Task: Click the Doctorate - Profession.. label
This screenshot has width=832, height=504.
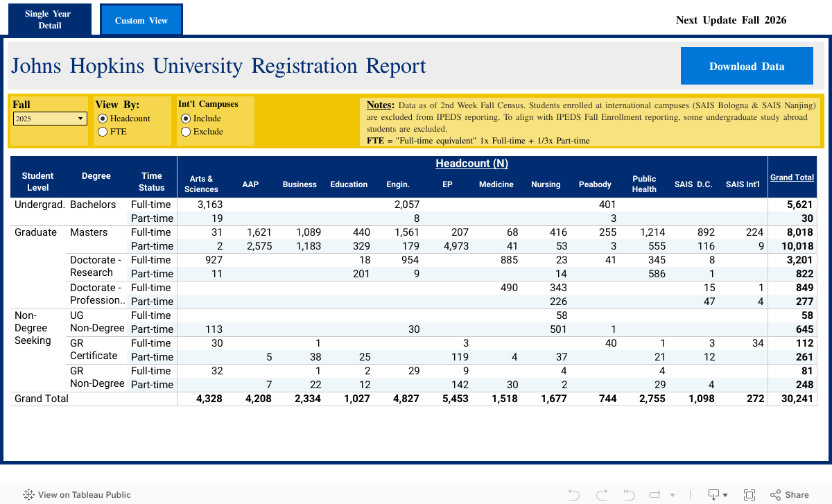Action: point(98,294)
